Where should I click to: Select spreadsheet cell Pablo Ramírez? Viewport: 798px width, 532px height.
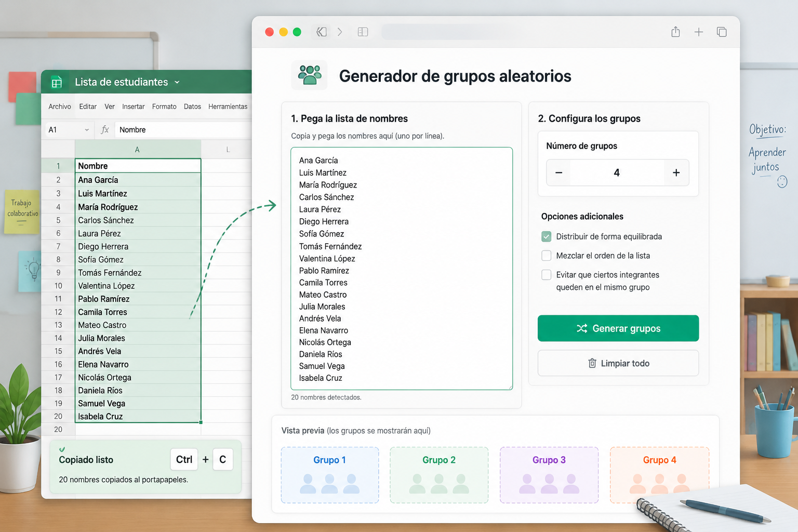point(138,299)
